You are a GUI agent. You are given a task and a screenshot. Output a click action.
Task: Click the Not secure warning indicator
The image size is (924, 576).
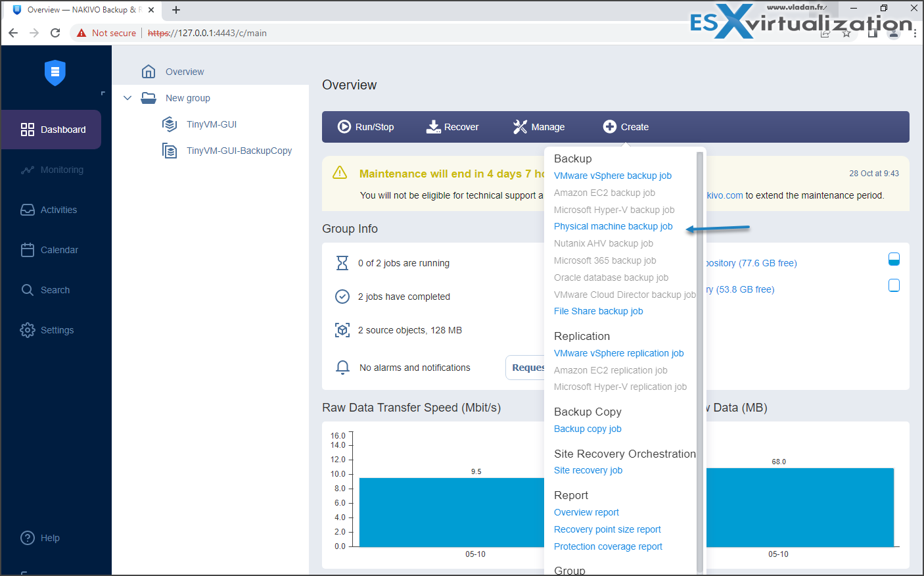click(x=106, y=33)
